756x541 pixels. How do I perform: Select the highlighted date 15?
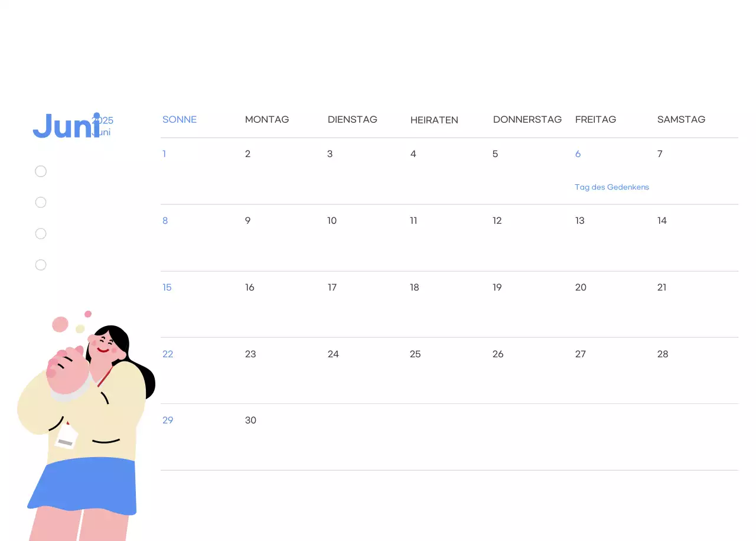click(167, 287)
